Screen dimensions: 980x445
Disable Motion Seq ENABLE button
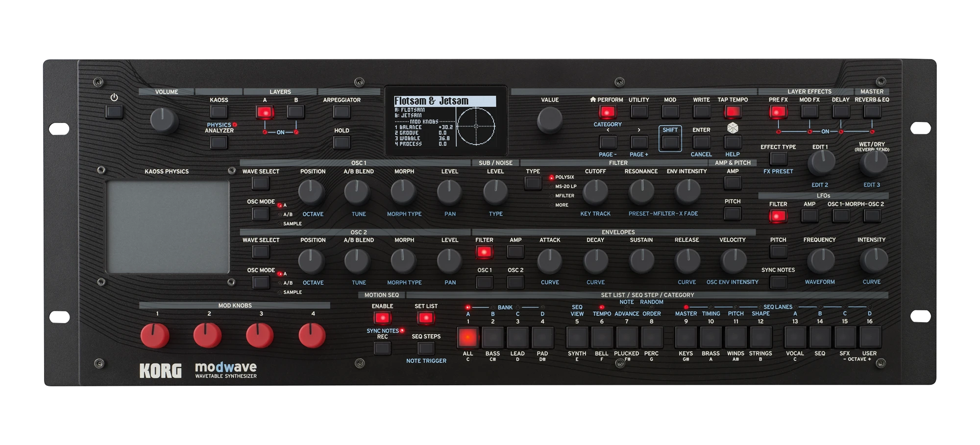pos(382,318)
